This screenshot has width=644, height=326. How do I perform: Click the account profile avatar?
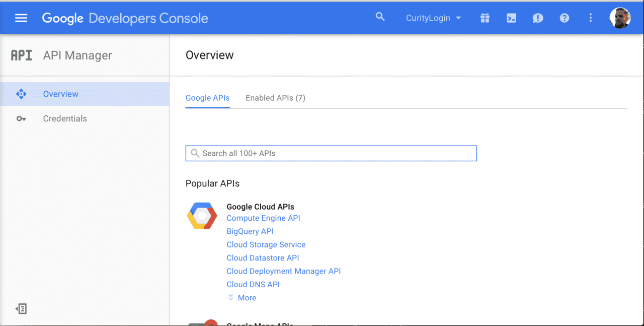pos(620,18)
